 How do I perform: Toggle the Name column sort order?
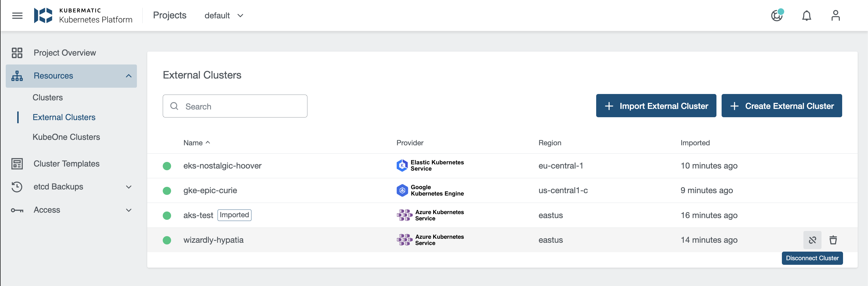(x=197, y=142)
